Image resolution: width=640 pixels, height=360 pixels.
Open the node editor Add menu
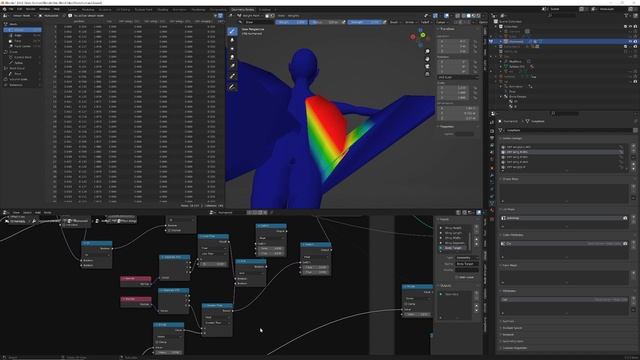(38, 212)
